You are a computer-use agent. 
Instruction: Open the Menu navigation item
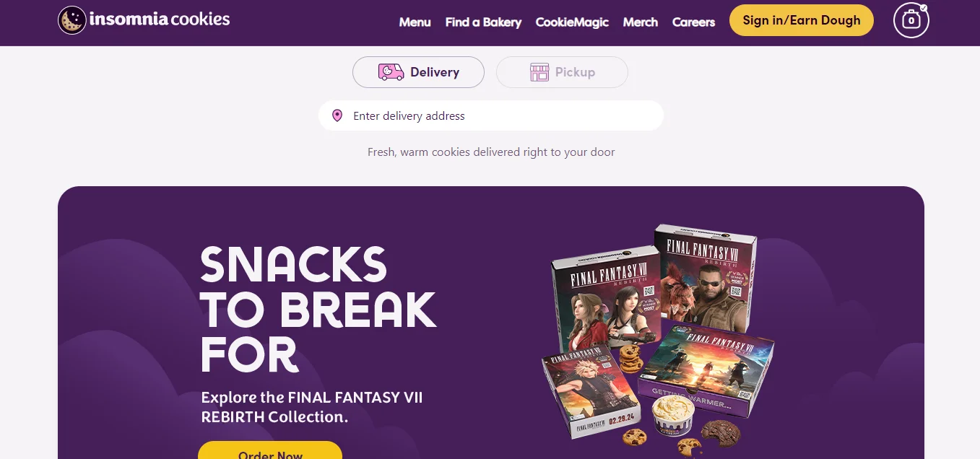click(x=415, y=22)
